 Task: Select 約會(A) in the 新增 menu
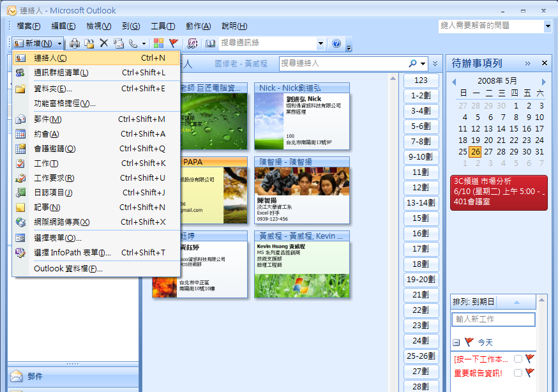click(x=96, y=133)
